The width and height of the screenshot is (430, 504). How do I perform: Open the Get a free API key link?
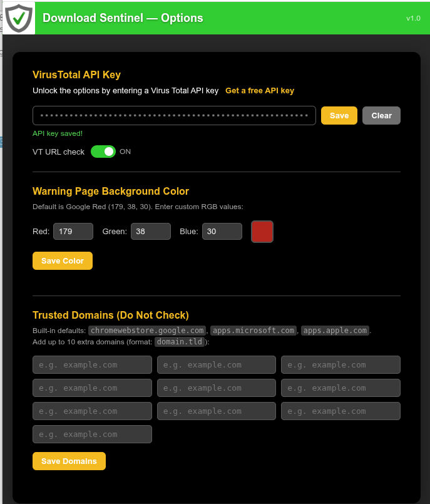pyautogui.click(x=260, y=91)
